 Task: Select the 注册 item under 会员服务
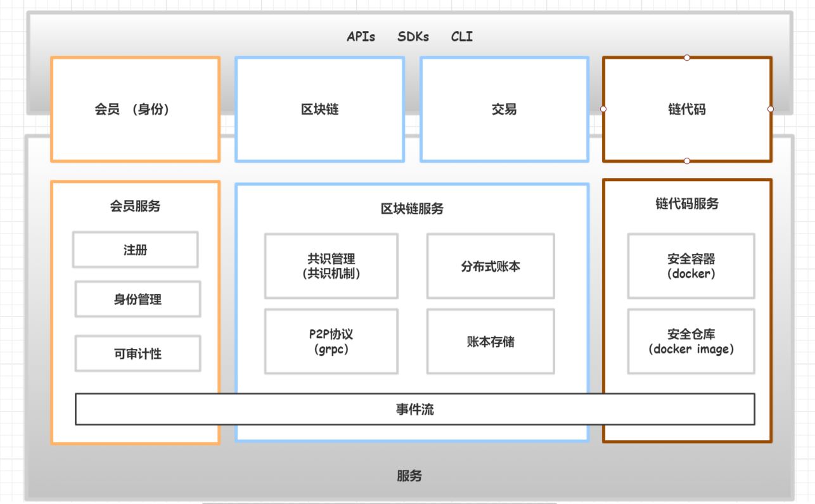coord(135,249)
